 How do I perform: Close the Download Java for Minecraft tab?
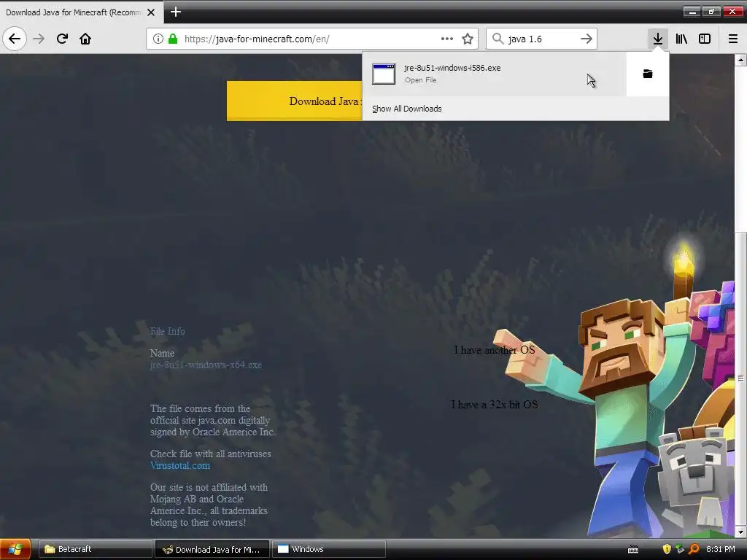[151, 12]
